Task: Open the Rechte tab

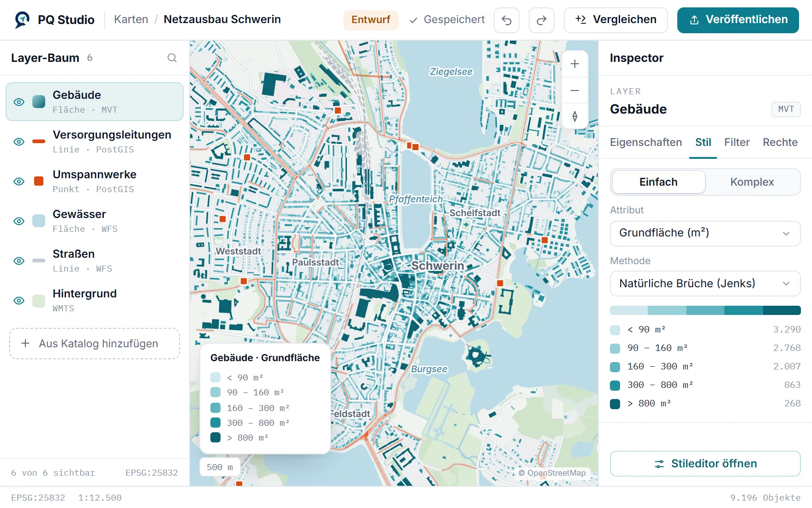Action: click(x=780, y=142)
